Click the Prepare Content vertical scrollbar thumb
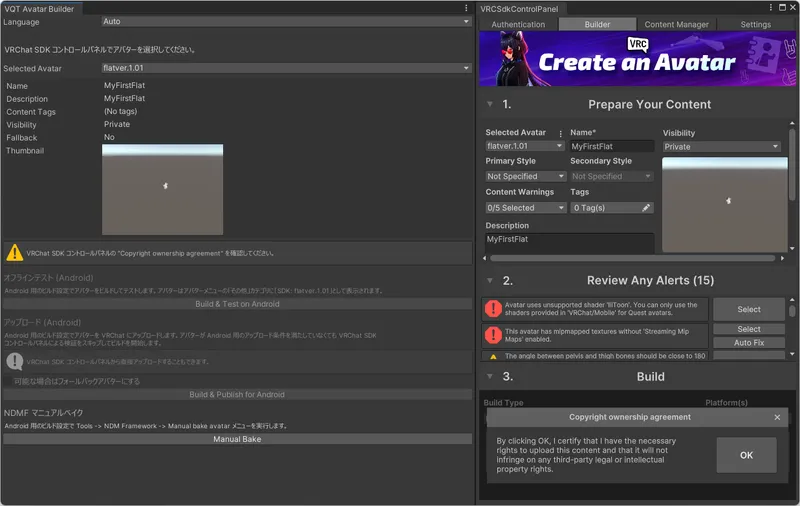The width and height of the screenshot is (800, 506). (x=792, y=164)
